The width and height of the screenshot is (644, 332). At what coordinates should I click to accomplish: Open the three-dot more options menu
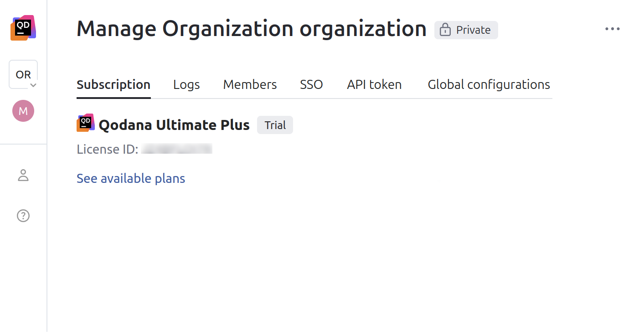click(612, 29)
